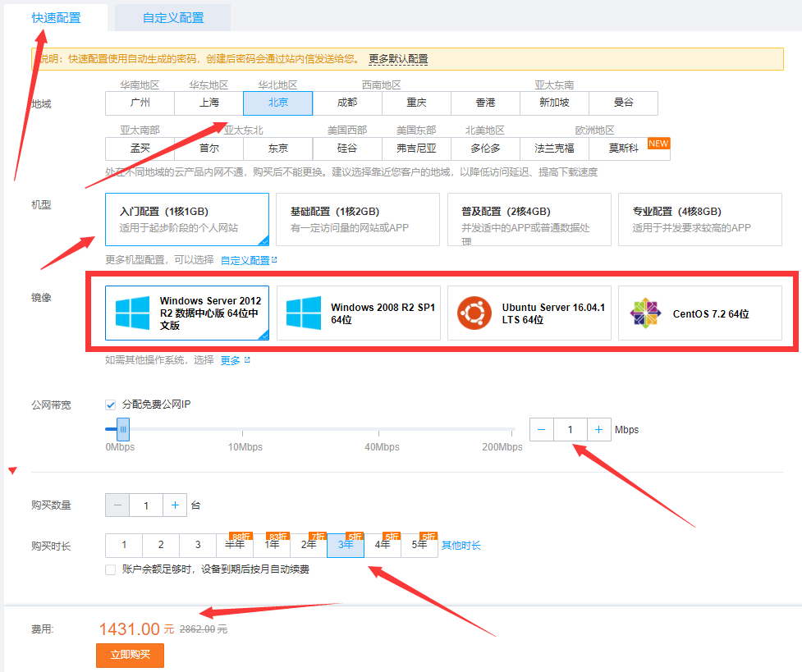Select purchase duration 3年
This screenshot has height=672, width=802.
click(x=346, y=545)
